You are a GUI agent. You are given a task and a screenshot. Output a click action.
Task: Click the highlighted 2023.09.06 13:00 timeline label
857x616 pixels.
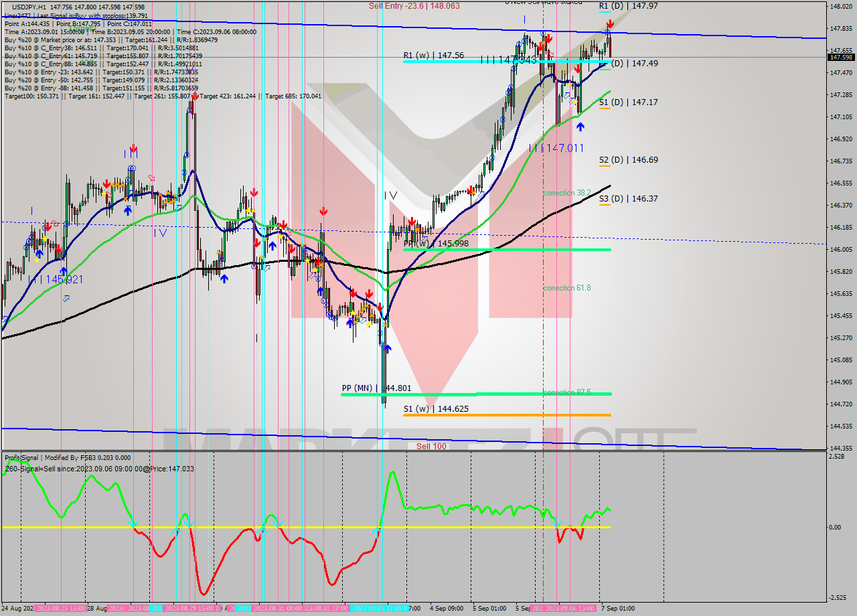click(x=570, y=608)
